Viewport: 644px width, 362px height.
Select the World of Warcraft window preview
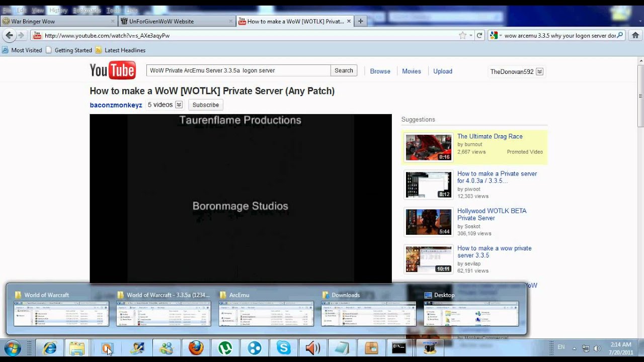click(x=61, y=309)
